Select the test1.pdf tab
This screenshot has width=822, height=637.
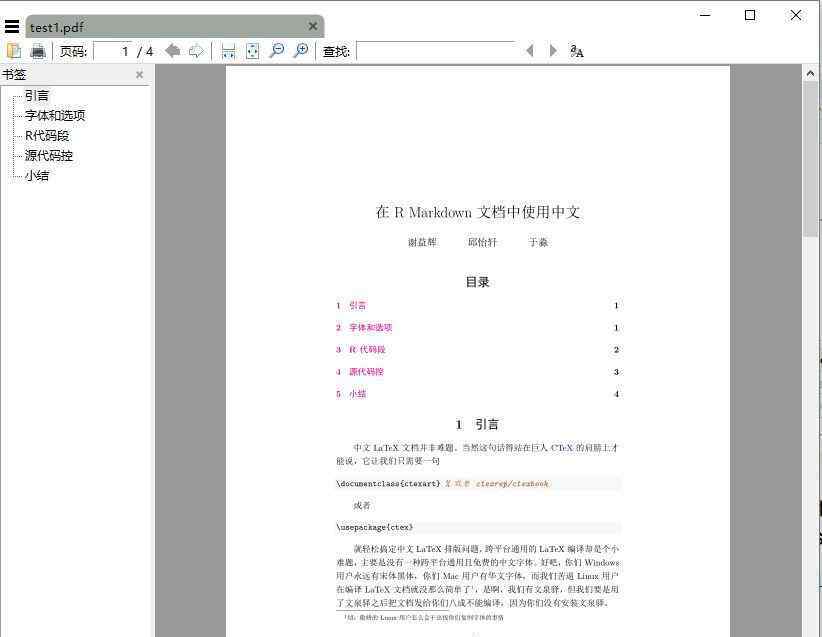pyautogui.click(x=175, y=26)
